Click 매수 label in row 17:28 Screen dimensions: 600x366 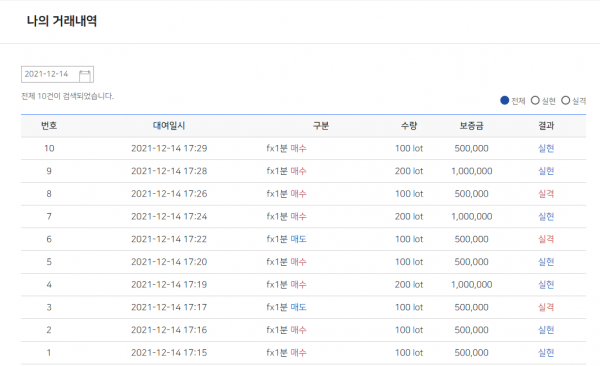298,171
